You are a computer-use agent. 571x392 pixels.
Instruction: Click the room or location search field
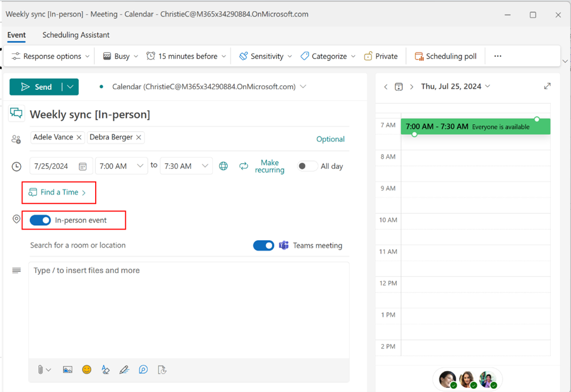pyautogui.click(x=107, y=245)
